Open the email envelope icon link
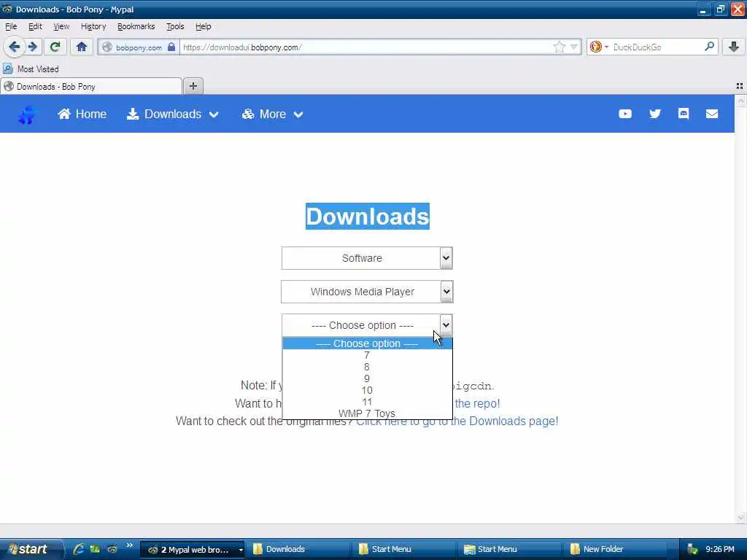 [x=712, y=114]
